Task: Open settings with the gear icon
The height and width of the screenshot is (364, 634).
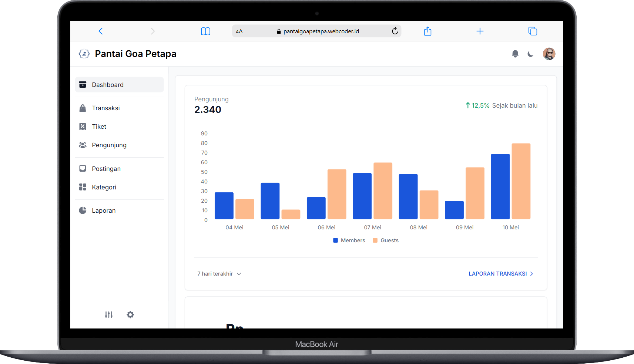Action: 130,314
